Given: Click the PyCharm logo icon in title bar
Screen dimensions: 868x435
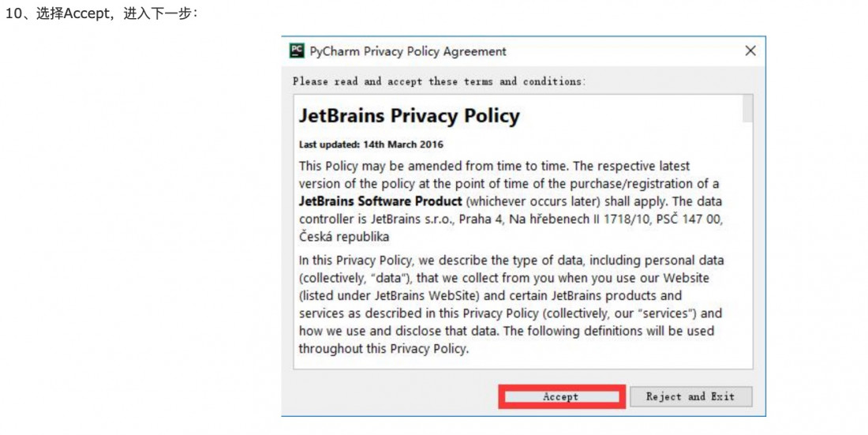Looking at the screenshot, I should pos(297,51).
